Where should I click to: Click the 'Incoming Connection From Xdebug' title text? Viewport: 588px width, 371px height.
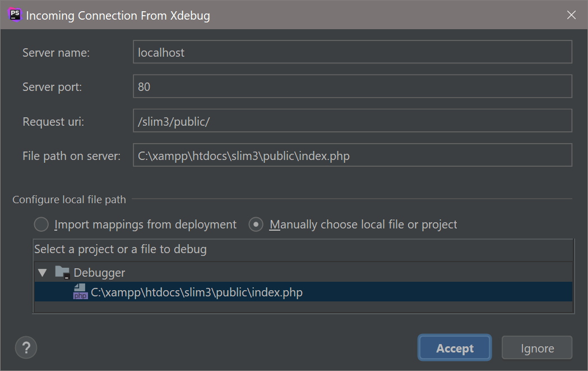(118, 16)
